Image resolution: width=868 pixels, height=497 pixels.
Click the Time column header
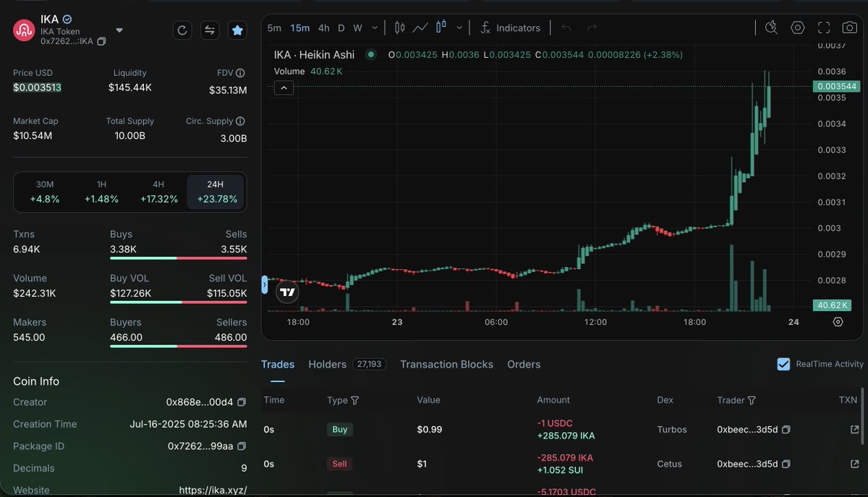[274, 399]
